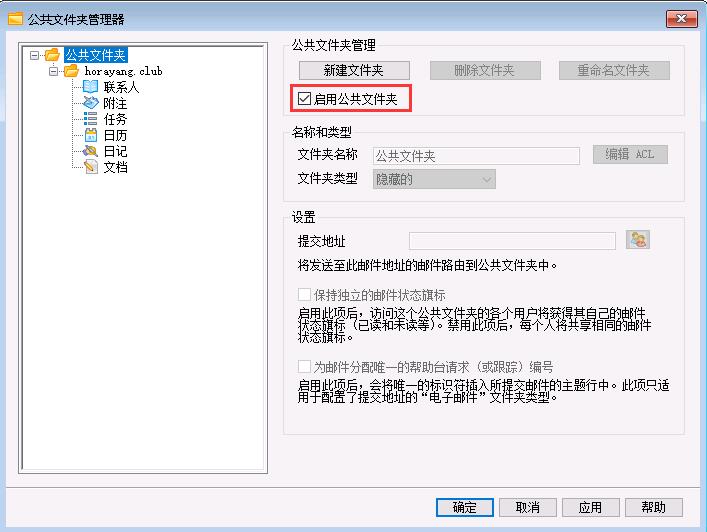Viewport: 707px width, 532px height.
Task: Select the 日记 tree item
Action: coord(115,151)
